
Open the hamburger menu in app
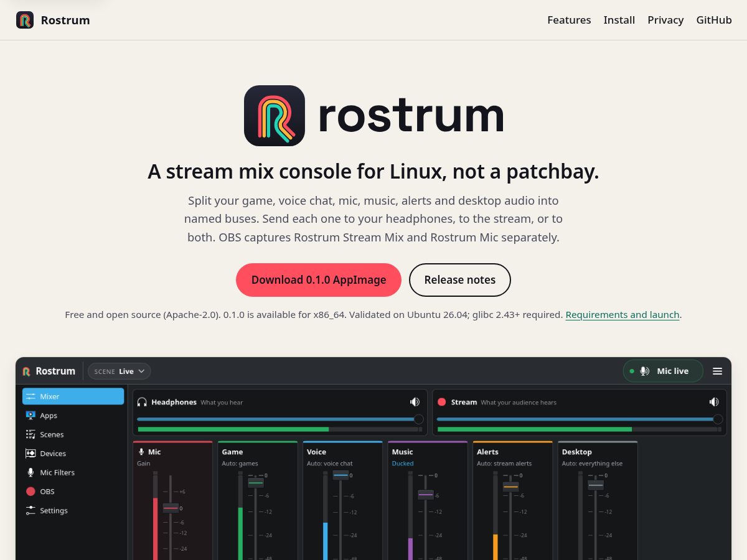(717, 371)
